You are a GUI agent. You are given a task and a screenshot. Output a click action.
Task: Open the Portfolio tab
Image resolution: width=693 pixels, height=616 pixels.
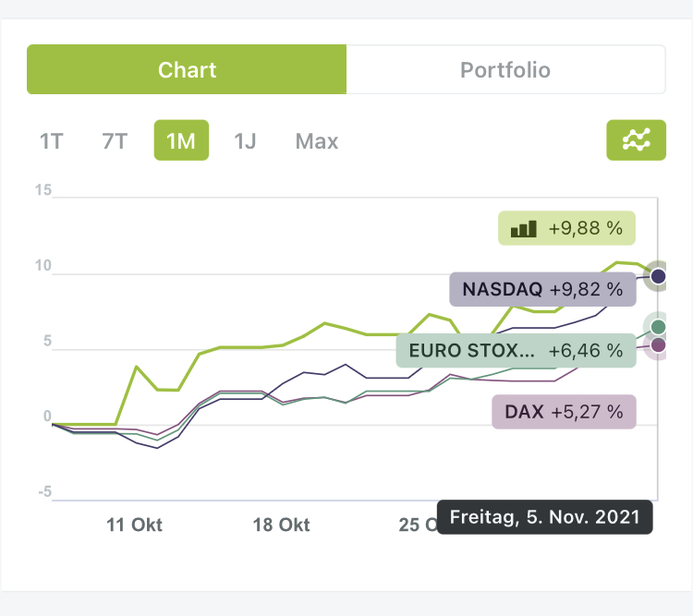click(505, 70)
